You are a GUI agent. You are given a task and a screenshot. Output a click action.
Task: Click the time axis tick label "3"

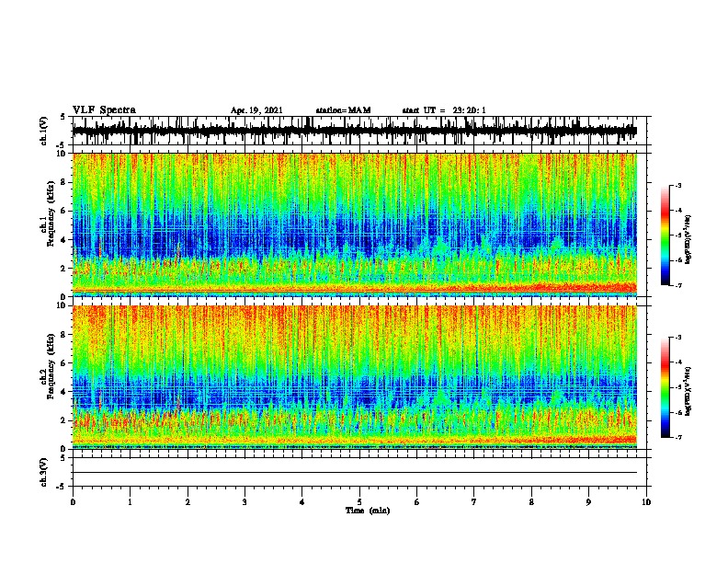pos(245,502)
